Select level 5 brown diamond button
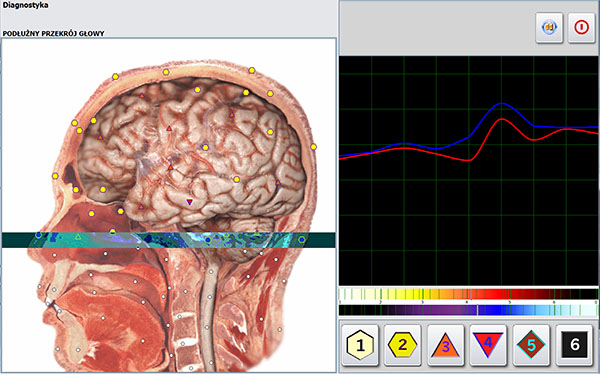This screenshot has height=374, width=600. click(531, 345)
